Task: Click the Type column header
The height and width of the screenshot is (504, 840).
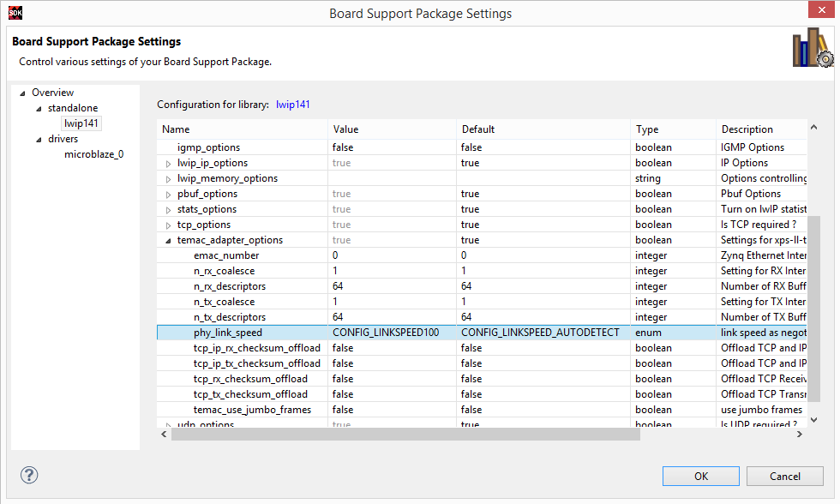Action: pos(673,129)
